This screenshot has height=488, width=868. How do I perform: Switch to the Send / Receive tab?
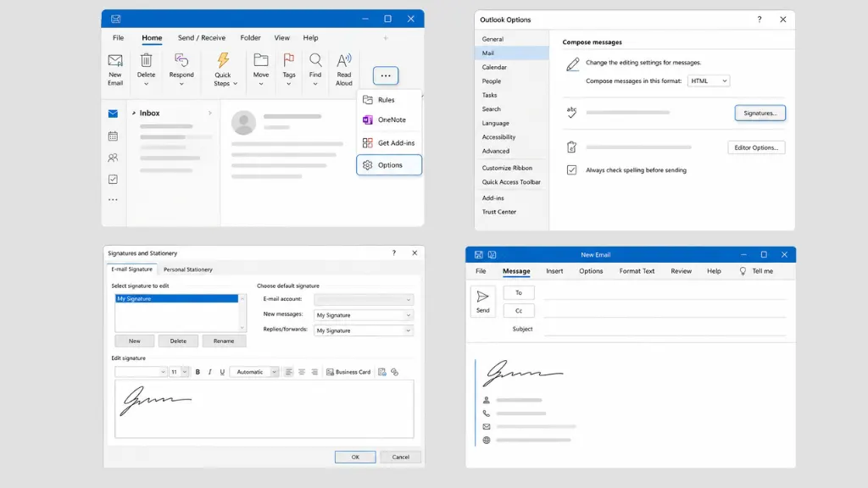[x=202, y=38]
